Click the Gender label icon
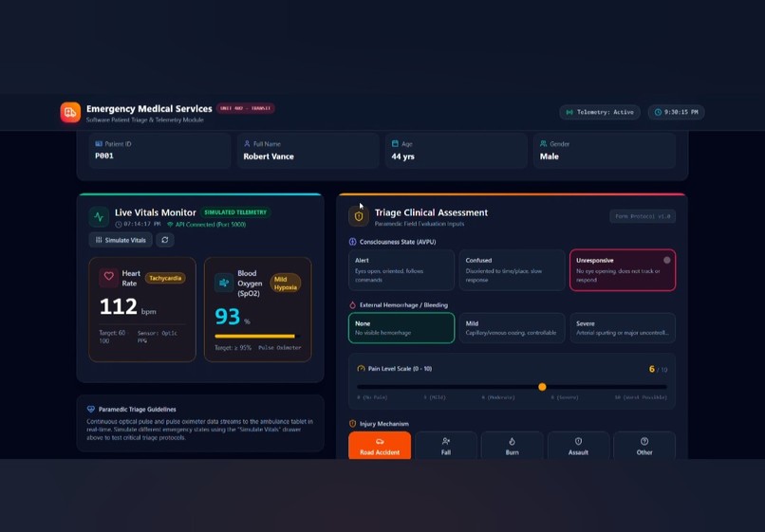Screen dimensions: 765x532 pos(544,144)
